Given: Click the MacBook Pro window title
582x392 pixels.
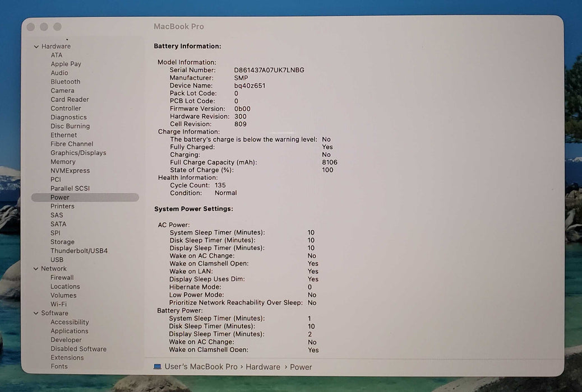Looking at the screenshot, I should (x=179, y=26).
